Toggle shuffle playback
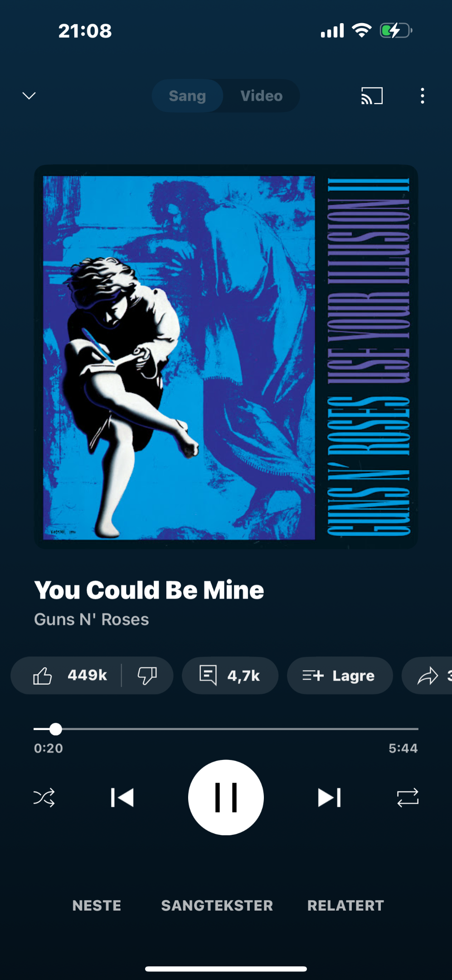The width and height of the screenshot is (452, 980). [44, 797]
